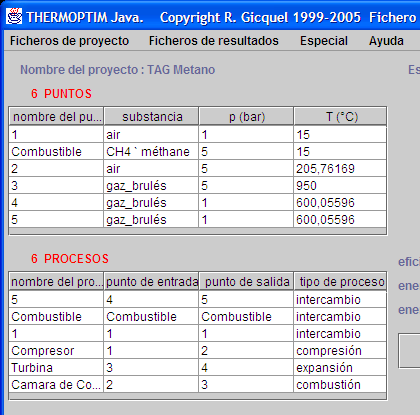420x415 pixels.
Task: Select the CH4 méthane substance cell
Action: point(151,152)
